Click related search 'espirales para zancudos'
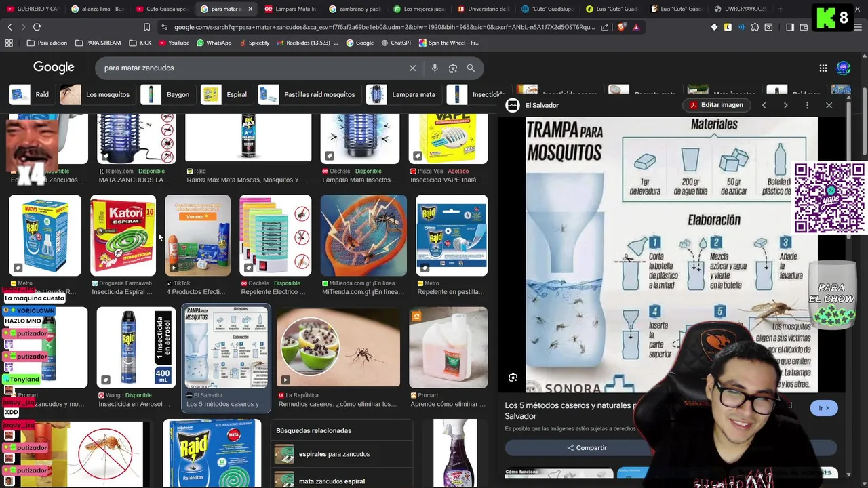This screenshot has width=868, height=488. 342,454
